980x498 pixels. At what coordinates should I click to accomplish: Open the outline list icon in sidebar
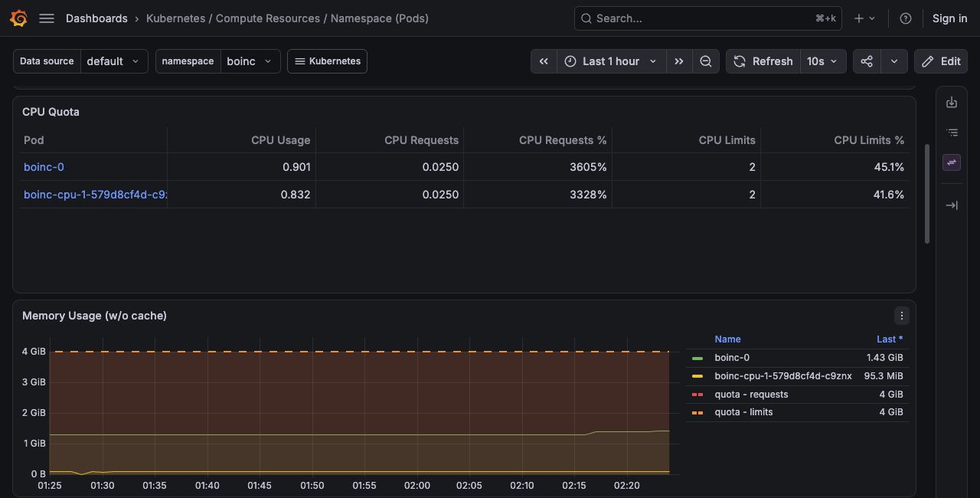(x=952, y=133)
